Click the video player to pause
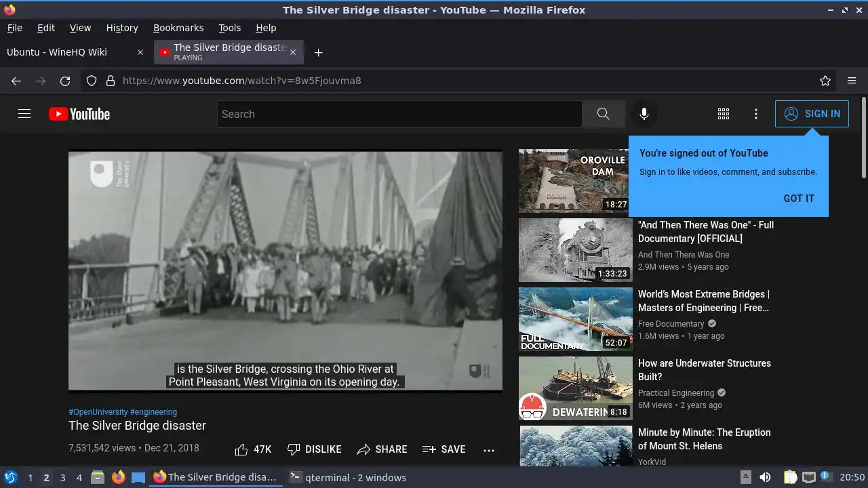This screenshot has height=488, width=868. (x=285, y=270)
